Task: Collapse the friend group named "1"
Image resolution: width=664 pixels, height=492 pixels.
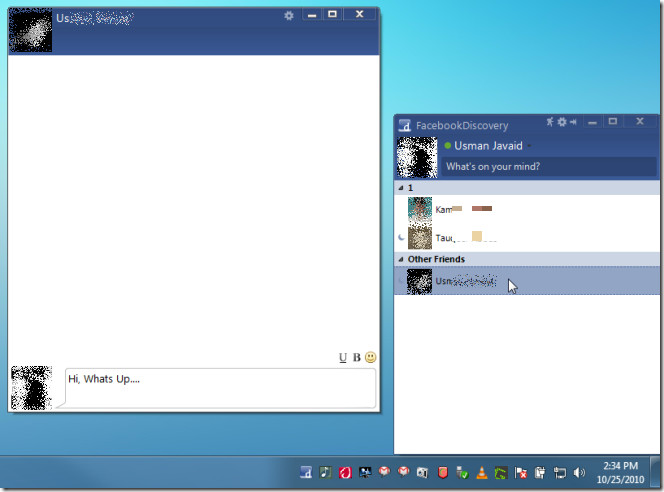Action: tap(401, 188)
